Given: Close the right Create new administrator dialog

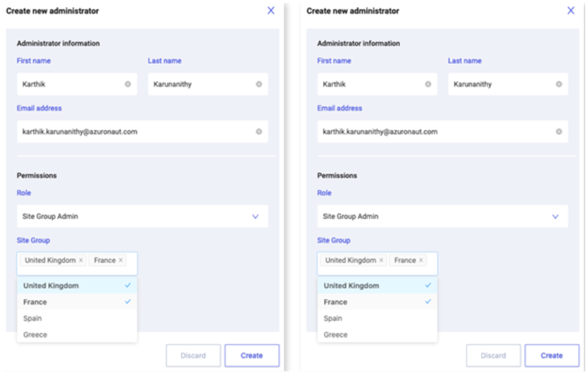Looking at the screenshot, I should pyautogui.click(x=571, y=11).
